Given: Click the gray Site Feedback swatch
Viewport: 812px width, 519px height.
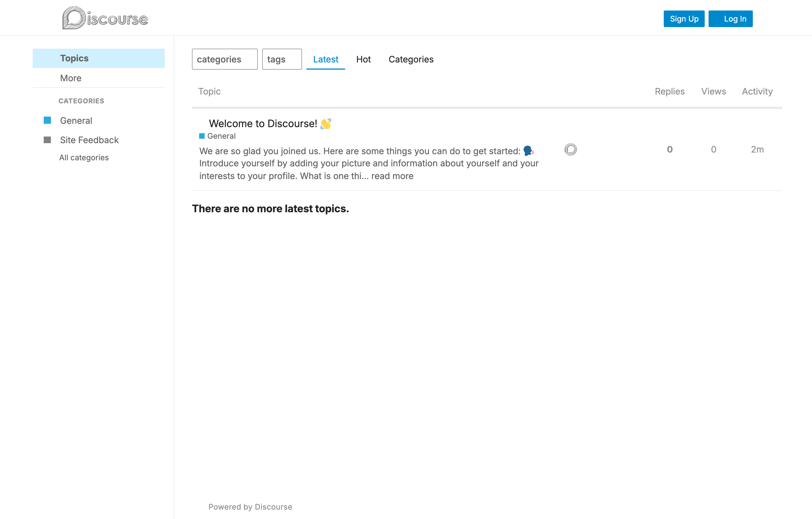Looking at the screenshot, I should [47, 140].
